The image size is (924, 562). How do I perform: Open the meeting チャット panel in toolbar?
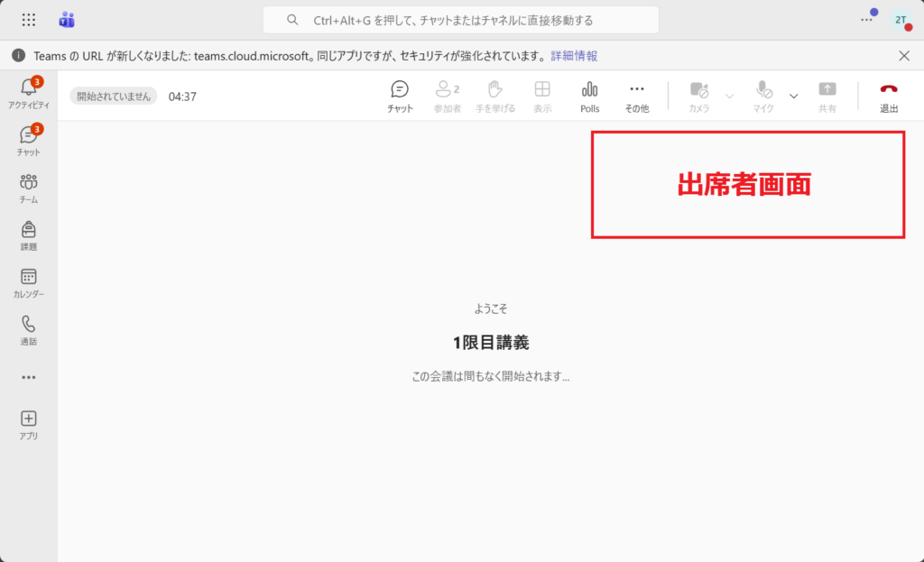[x=400, y=96]
